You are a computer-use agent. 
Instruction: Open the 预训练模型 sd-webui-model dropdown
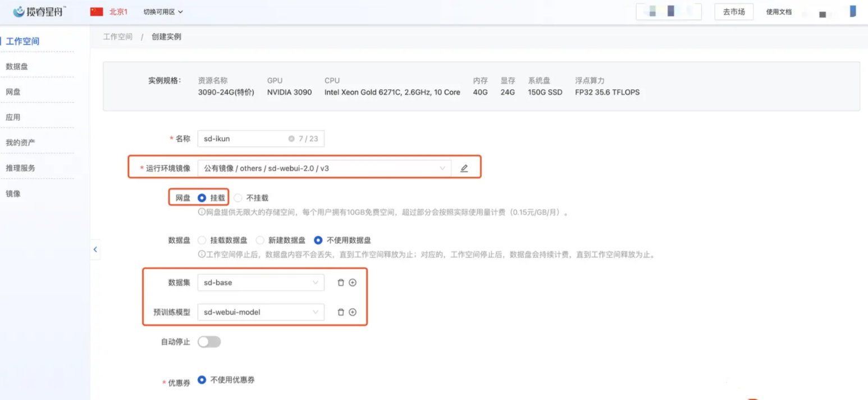tap(261, 312)
